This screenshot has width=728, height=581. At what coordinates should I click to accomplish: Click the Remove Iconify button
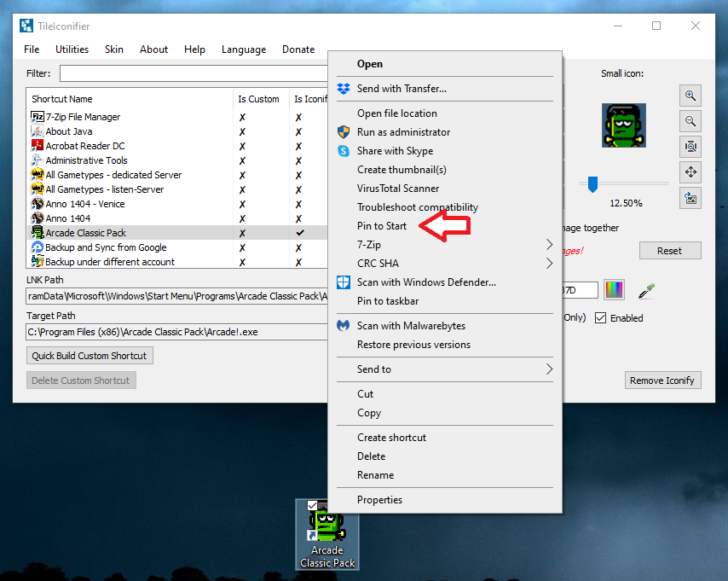tap(662, 381)
